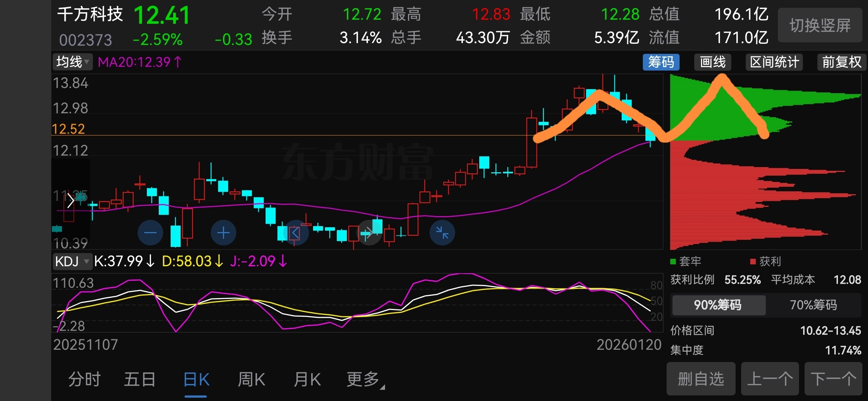This screenshot has height=401, width=868.
Task: Click the collapse arrows icon on chart
Action: (x=442, y=233)
